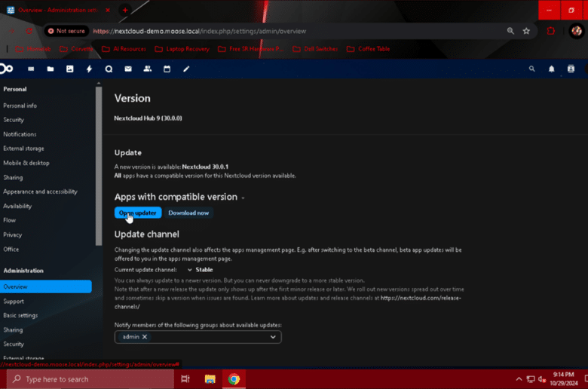Image resolution: width=588 pixels, height=389 pixels.
Task: Open the Calendar app icon
Action: [167, 69]
